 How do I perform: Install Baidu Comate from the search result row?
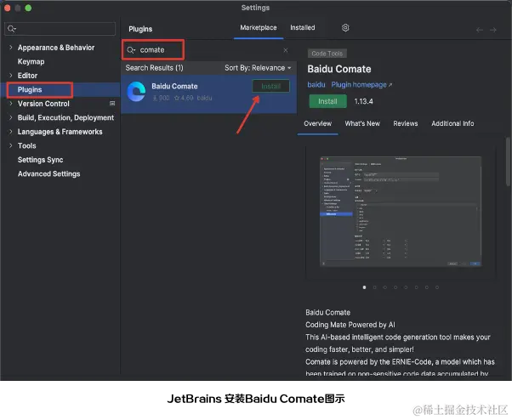270,86
